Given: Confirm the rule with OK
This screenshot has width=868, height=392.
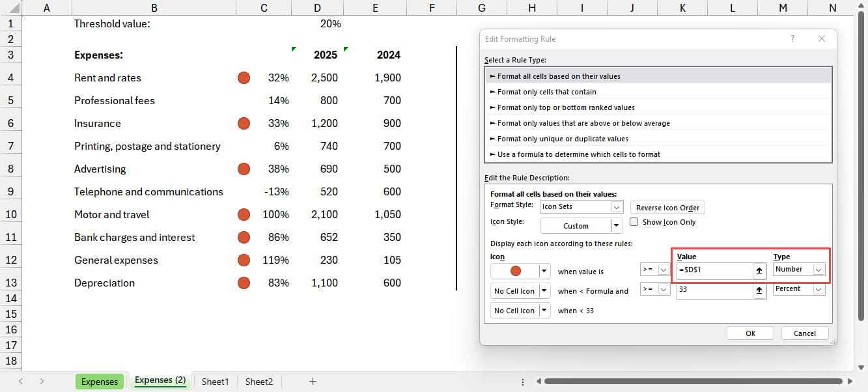Looking at the screenshot, I should pyautogui.click(x=750, y=333).
